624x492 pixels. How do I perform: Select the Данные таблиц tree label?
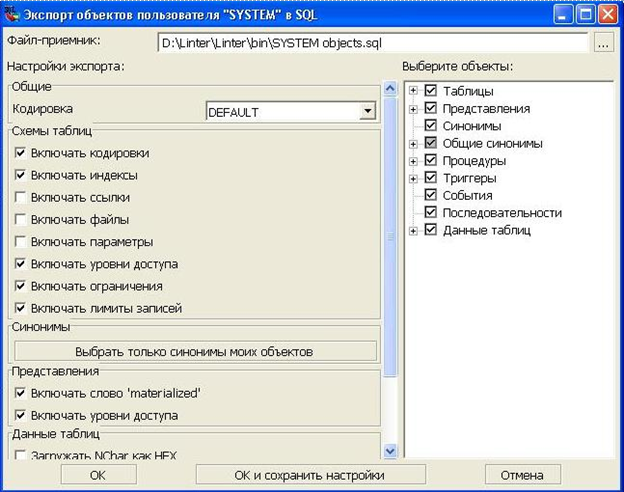(x=487, y=230)
